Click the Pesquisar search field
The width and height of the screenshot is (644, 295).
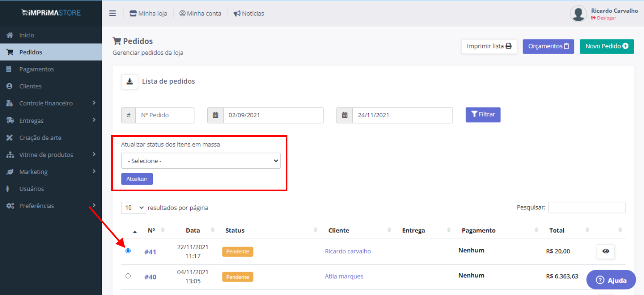pos(587,207)
